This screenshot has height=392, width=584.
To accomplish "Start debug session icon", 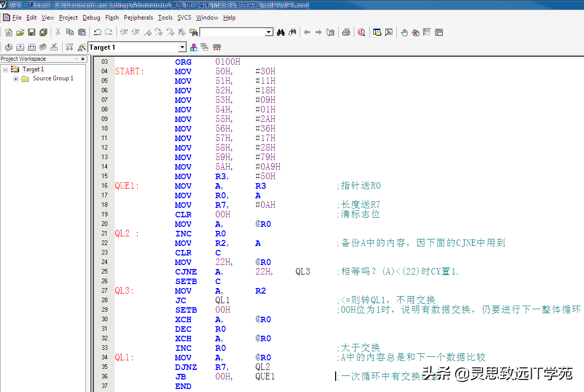I will click(361, 33).
